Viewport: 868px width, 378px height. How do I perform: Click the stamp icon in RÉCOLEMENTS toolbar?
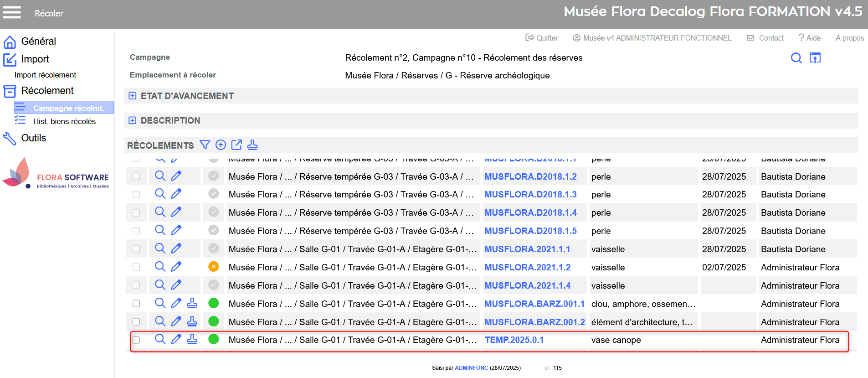(252, 145)
